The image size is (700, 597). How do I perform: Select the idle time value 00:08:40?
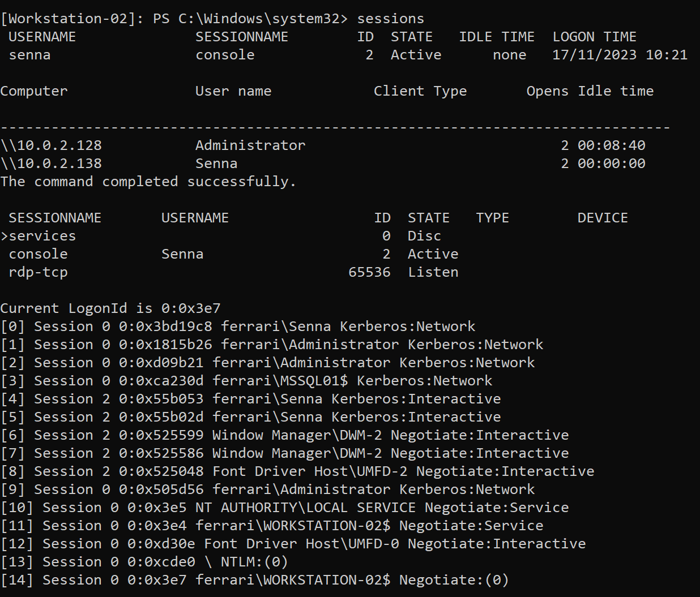coord(611,145)
